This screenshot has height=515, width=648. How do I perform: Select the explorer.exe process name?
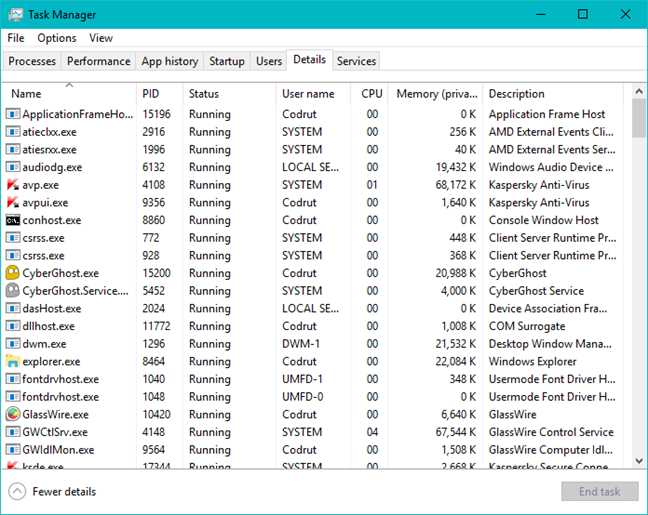51,362
